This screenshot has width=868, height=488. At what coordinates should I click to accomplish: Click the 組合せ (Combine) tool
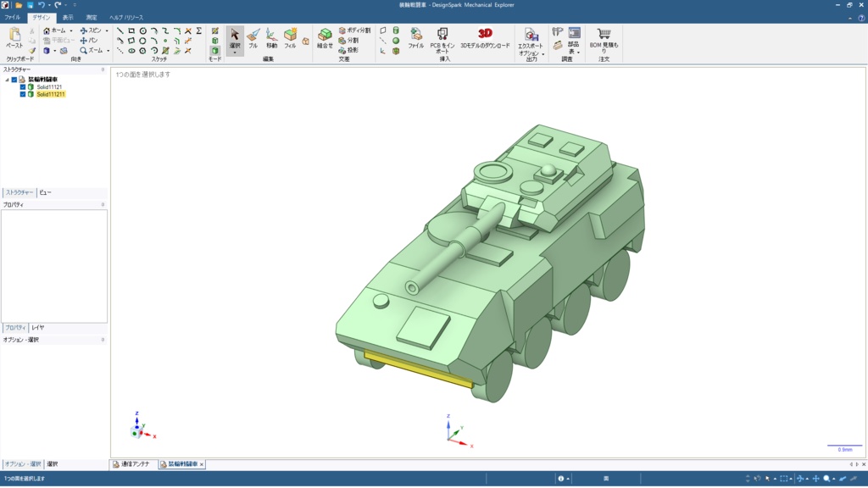click(325, 37)
